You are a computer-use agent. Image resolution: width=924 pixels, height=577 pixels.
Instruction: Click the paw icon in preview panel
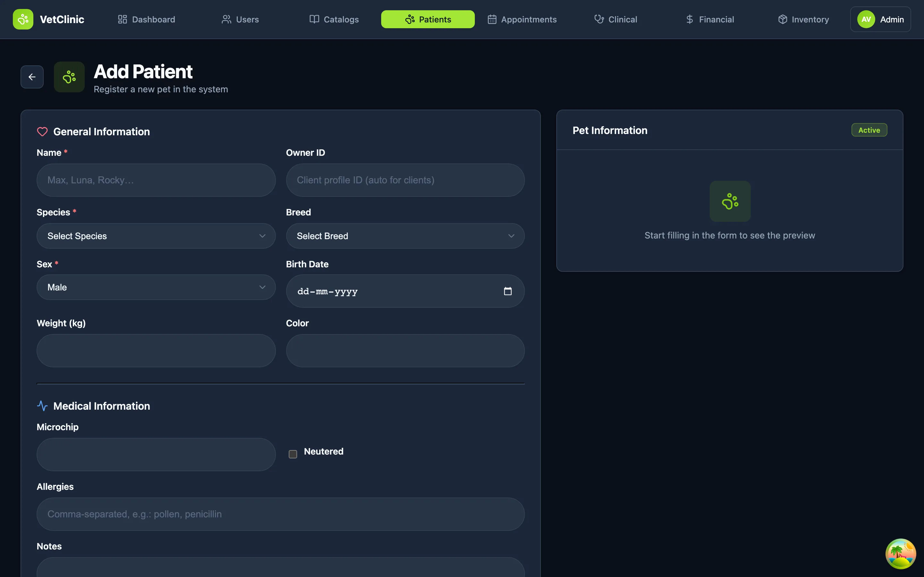point(730,201)
